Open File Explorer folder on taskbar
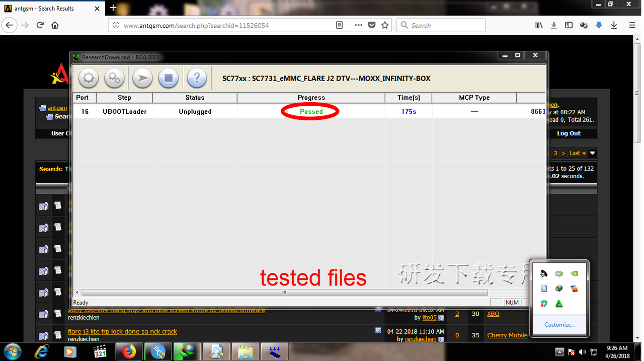The image size is (644, 361). click(246, 351)
